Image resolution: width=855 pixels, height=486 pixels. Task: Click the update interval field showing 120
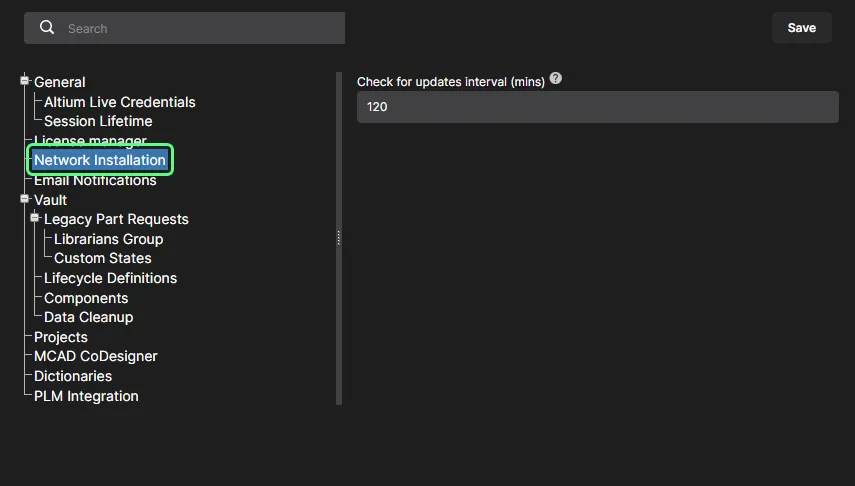pyautogui.click(x=597, y=107)
